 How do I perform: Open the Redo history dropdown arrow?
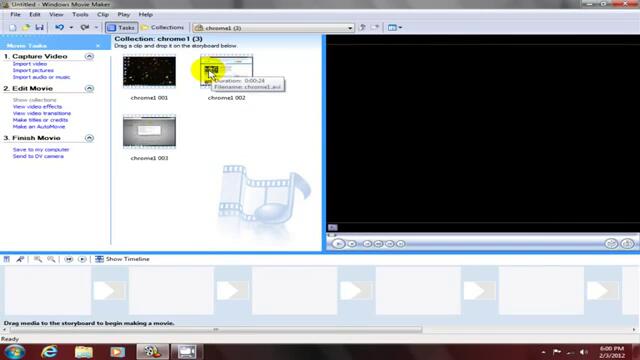point(96,27)
